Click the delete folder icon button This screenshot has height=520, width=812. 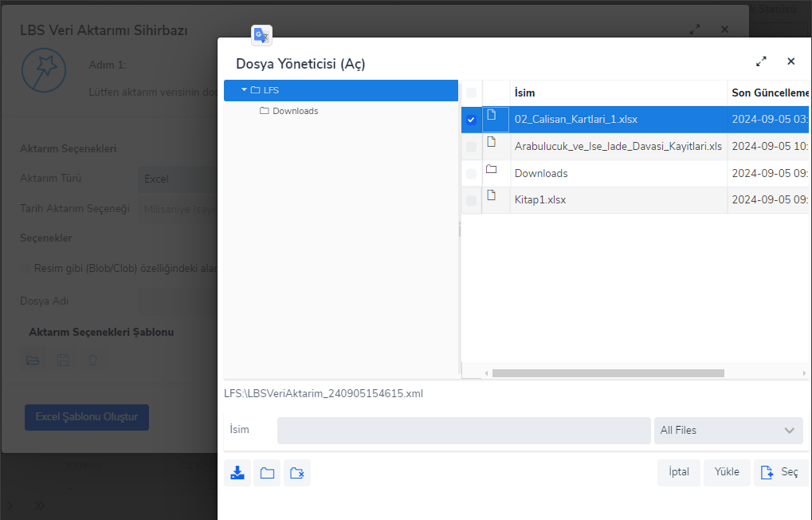pos(297,473)
